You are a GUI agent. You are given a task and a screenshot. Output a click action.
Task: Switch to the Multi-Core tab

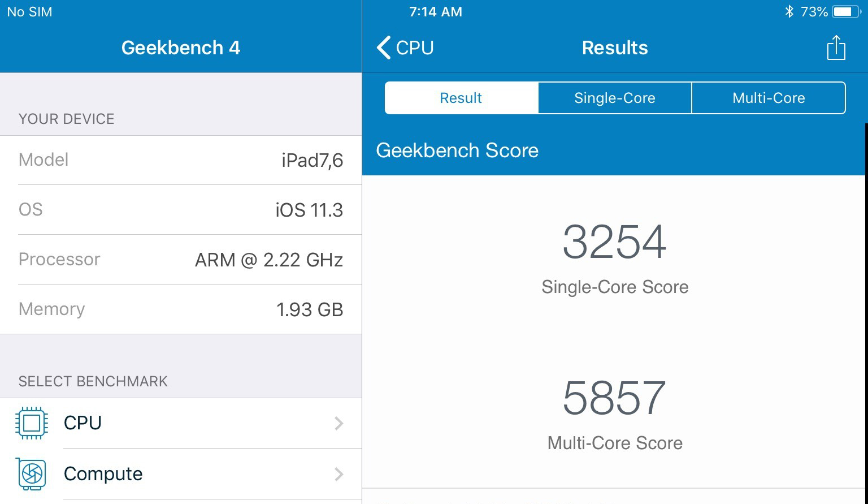point(769,97)
